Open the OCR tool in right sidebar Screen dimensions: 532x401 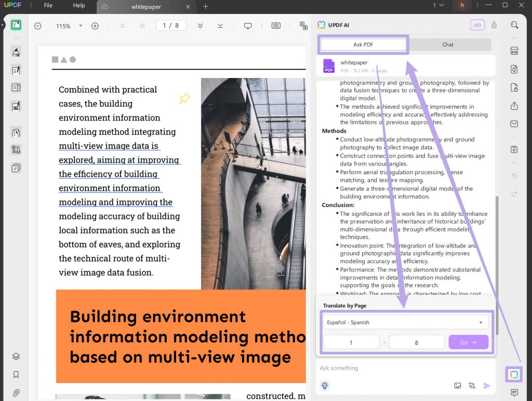514,51
